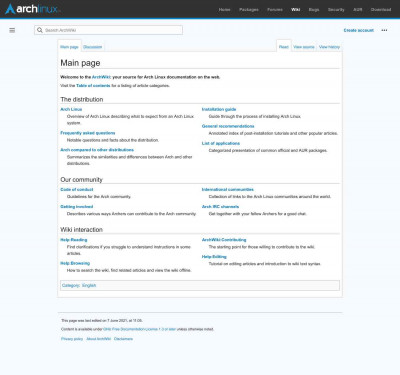Open Security in the top navigation
The image size is (400, 375).
336,10
